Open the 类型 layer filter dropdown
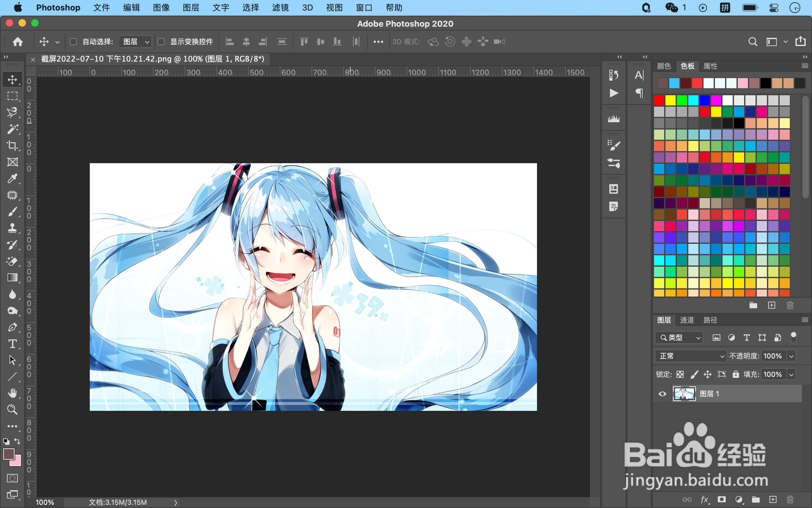 click(x=679, y=338)
